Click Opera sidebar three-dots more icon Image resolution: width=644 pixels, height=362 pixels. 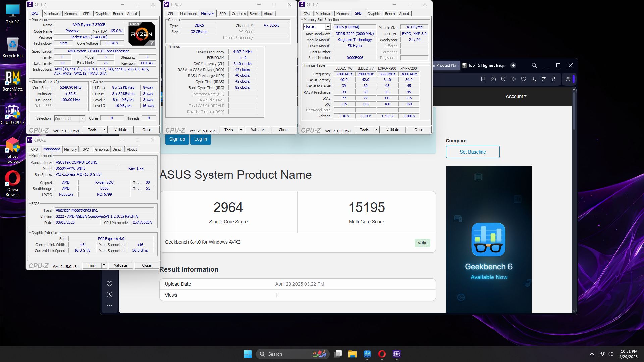click(109, 305)
